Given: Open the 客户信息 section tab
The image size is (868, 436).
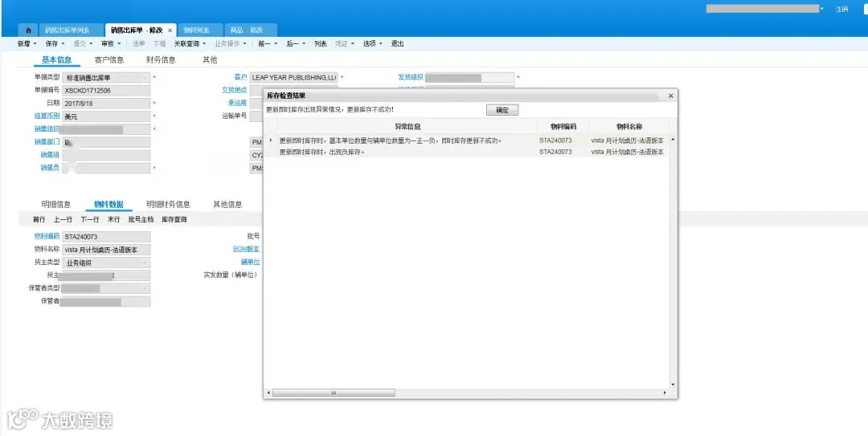Looking at the screenshot, I should pyautogui.click(x=109, y=59).
